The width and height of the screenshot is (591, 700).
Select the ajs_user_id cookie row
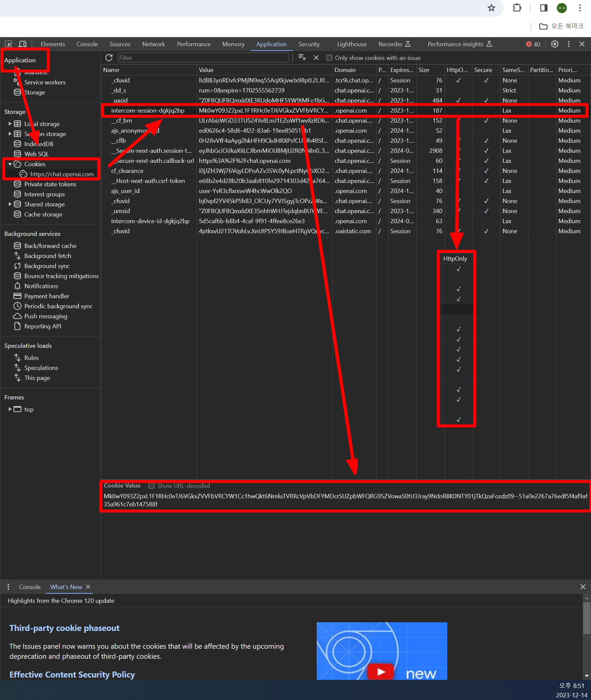[346, 191]
